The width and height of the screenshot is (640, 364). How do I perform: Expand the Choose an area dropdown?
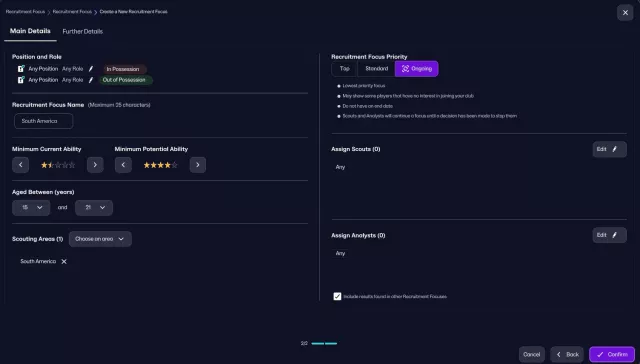pos(100,239)
